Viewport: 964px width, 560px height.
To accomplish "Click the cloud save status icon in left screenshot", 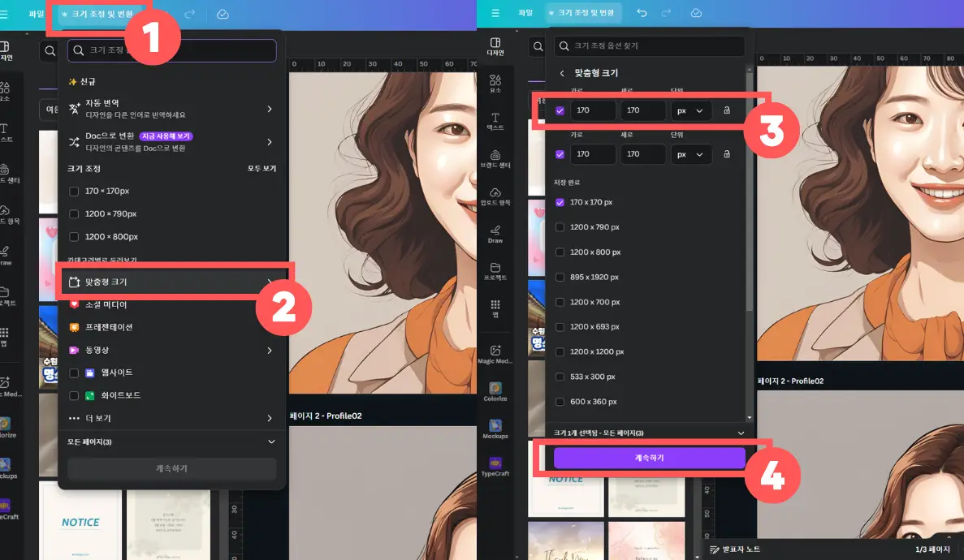I will pos(223,14).
